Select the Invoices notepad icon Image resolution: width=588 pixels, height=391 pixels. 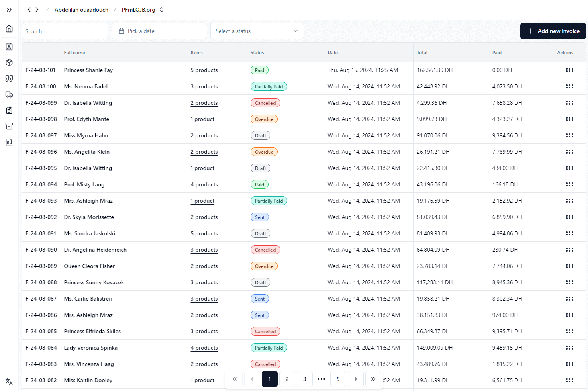[9, 110]
